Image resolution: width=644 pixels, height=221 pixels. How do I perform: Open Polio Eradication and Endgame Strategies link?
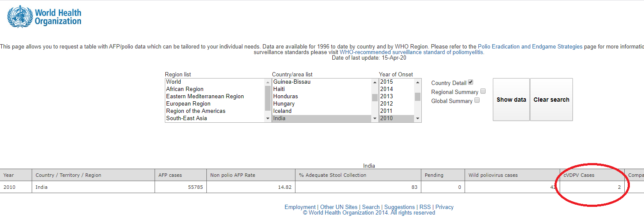[530, 47]
